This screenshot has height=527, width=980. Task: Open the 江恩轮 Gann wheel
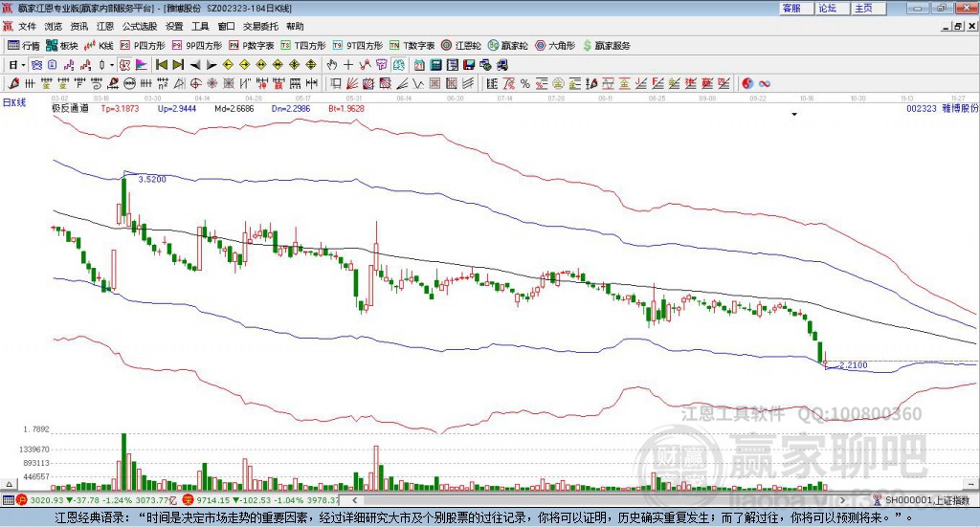point(461,46)
